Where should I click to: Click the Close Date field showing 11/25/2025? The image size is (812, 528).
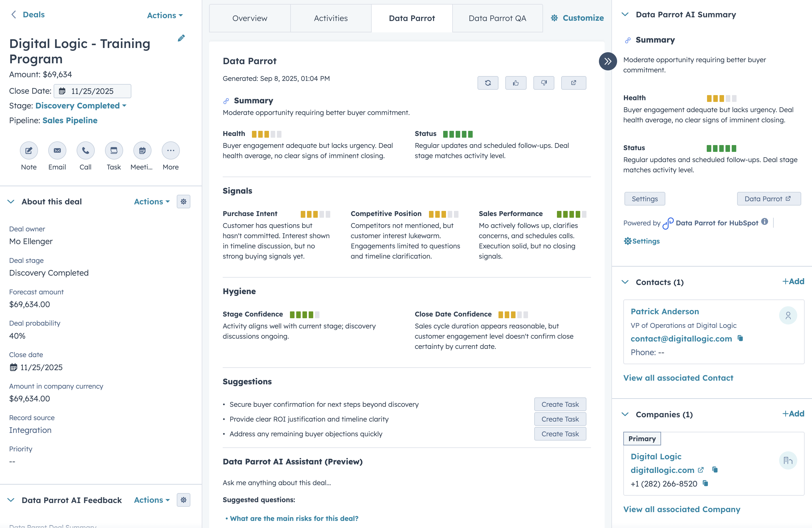coord(92,91)
